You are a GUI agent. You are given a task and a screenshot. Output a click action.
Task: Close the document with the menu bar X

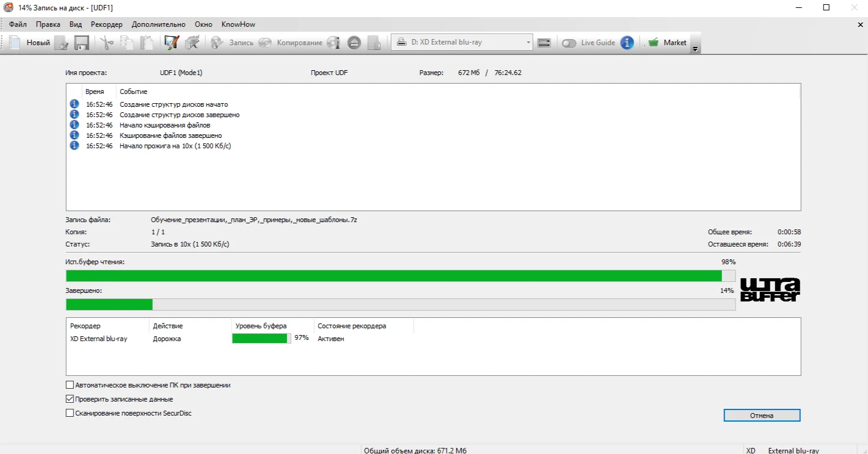click(x=861, y=24)
